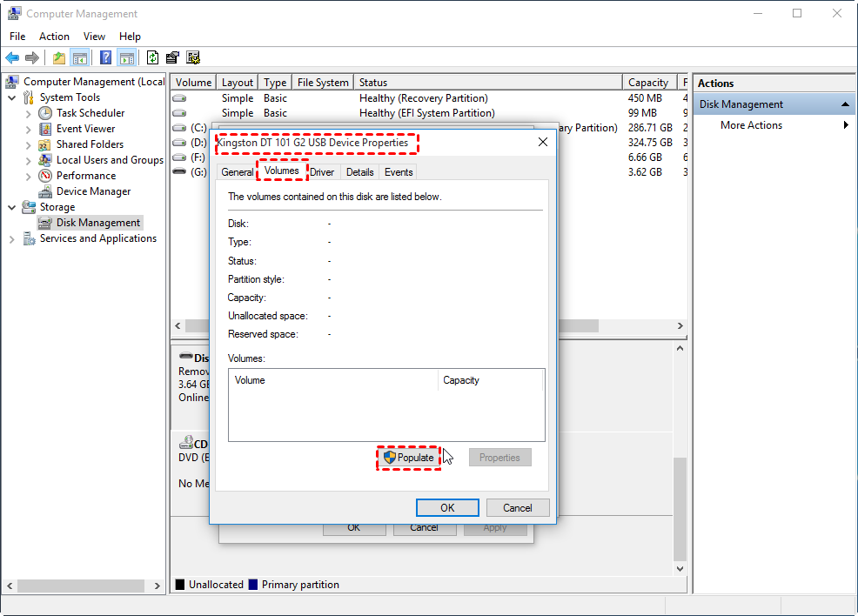Expand the Event Viewer node arrow
This screenshot has width=858, height=616.
point(29,130)
